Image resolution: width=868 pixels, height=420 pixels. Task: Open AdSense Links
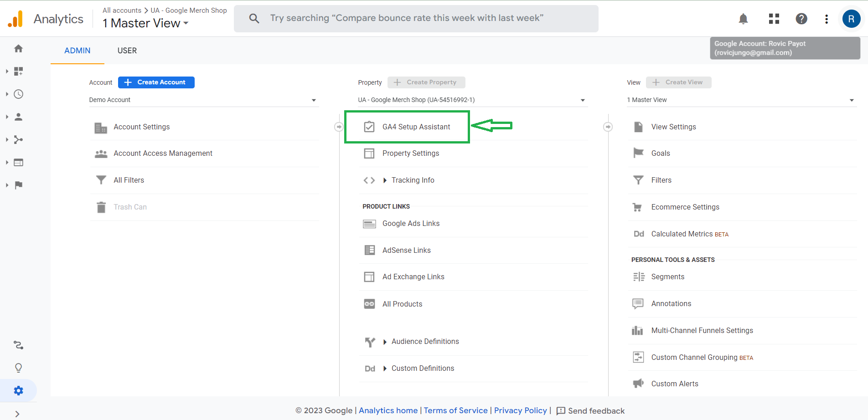click(406, 251)
